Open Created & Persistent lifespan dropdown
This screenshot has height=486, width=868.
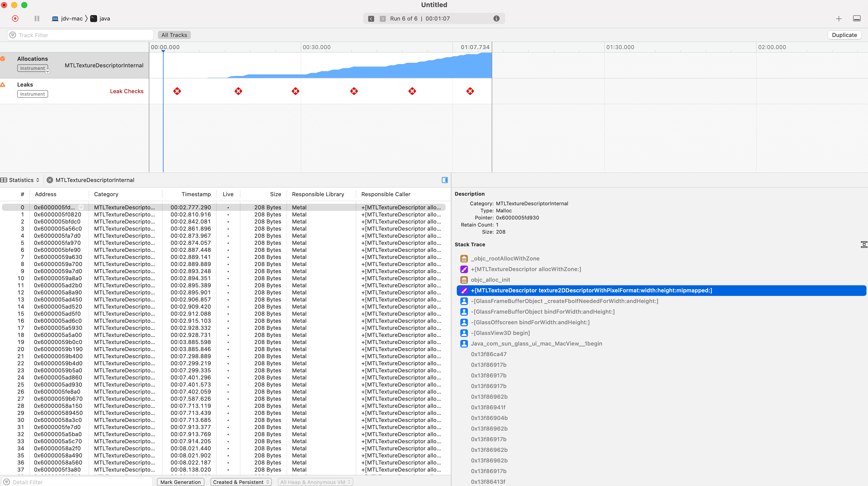241,482
